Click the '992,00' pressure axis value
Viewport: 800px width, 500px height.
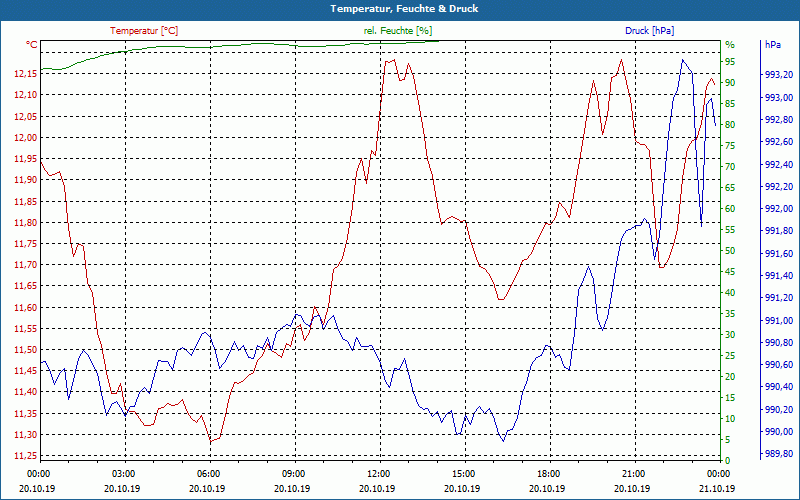779,209
